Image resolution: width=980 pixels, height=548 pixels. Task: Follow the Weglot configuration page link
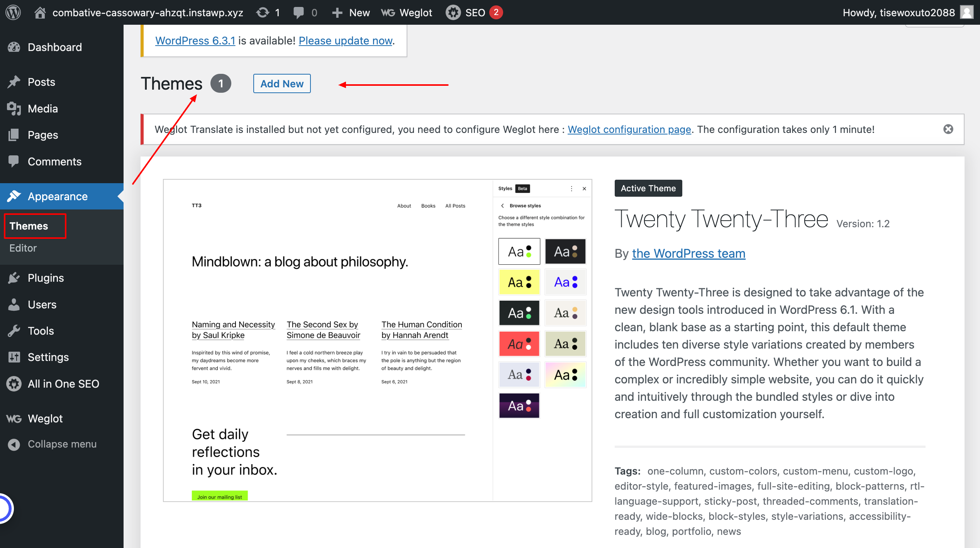(629, 129)
